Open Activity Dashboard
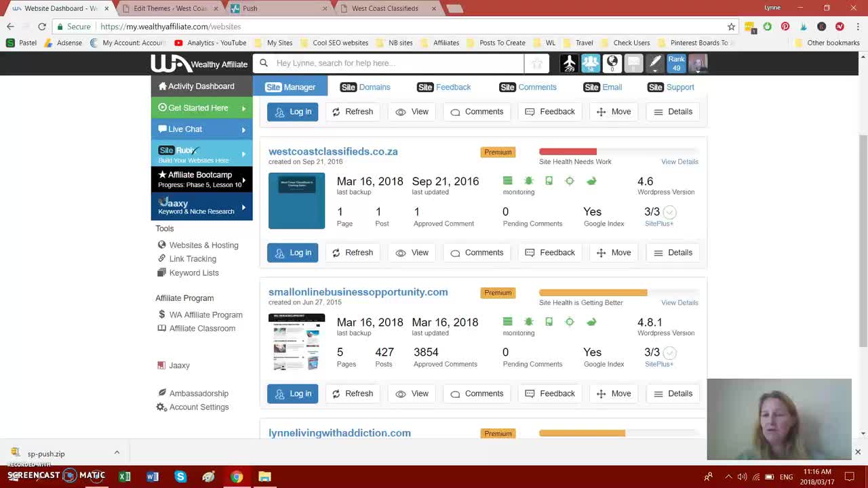This screenshot has width=868, height=488. click(201, 86)
